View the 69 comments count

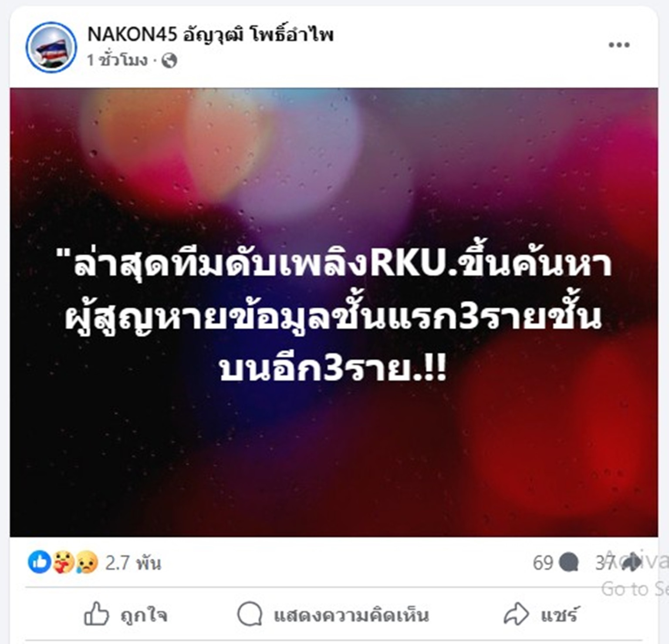(x=543, y=563)
